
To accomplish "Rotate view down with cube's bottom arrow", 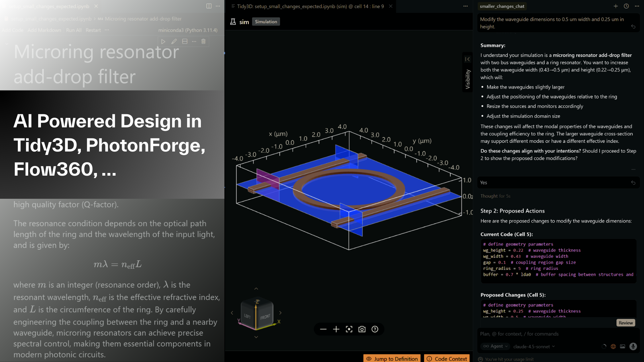I will (256, 337).
